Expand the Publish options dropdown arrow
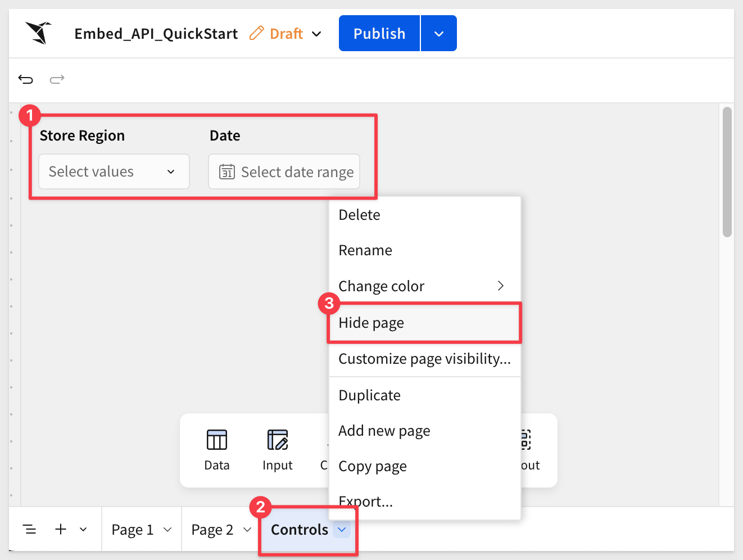The height and width of the screenshot is (560, 743). coord(438,34)
